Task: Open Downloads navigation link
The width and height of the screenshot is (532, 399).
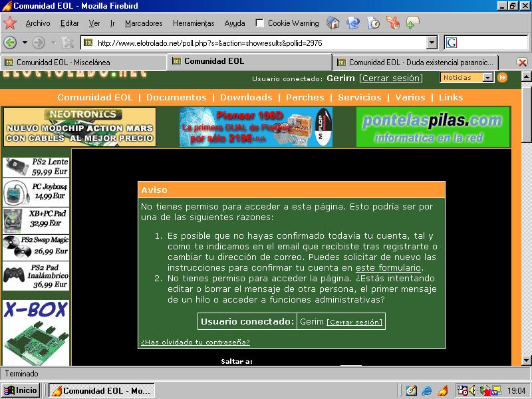Action: pos(246,97)
